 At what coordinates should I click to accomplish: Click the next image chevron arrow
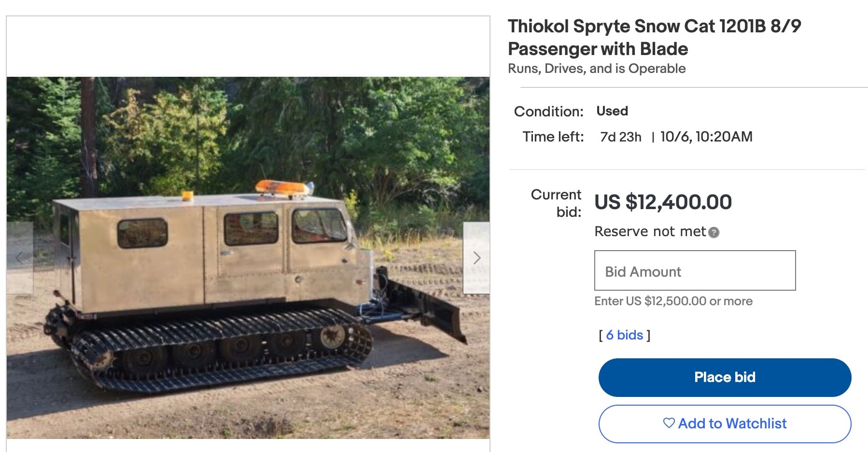[x=476, y=258]
